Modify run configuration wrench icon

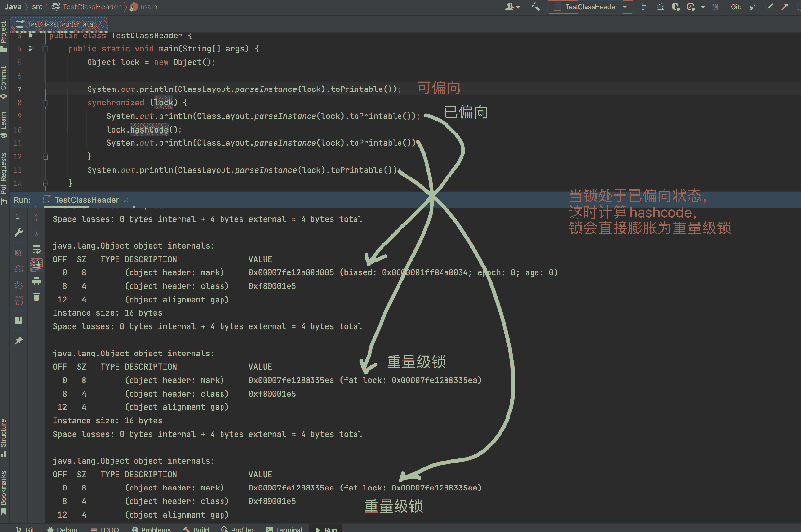[x=19, y=233]
